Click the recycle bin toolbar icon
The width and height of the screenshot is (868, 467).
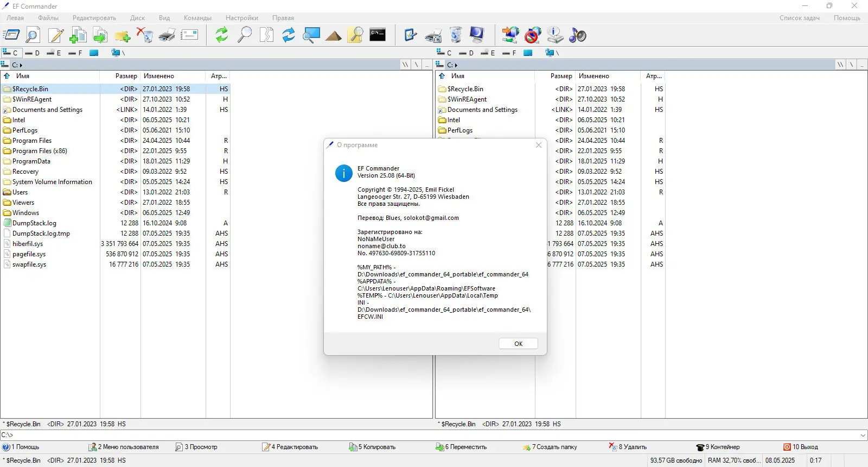point(456,35)
